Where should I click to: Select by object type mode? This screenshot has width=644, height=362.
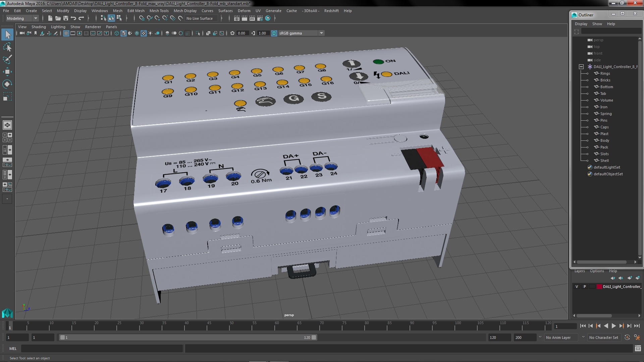(x=111, y=18)
